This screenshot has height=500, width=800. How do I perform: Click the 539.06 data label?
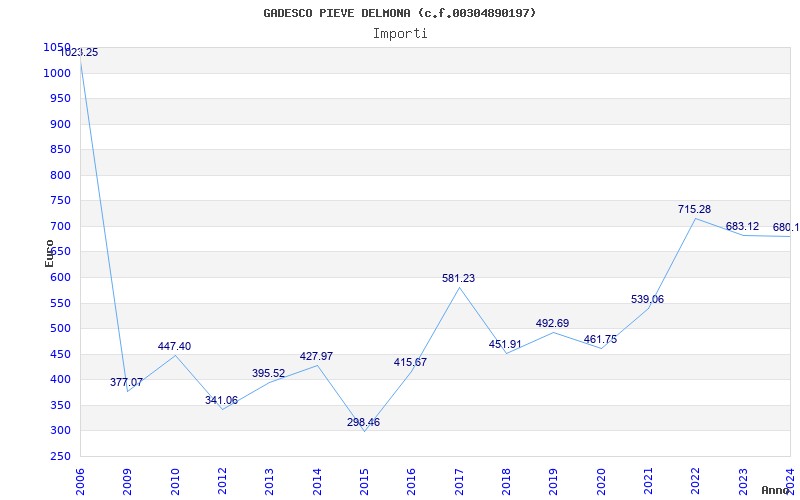[x=647, y=299]
